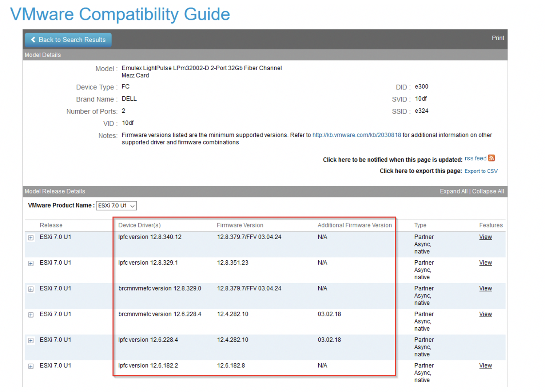Open the kb.vmware.com/kb/2030818 link
This screenshot has height=392, width=545.
click(x=357, y=135)
